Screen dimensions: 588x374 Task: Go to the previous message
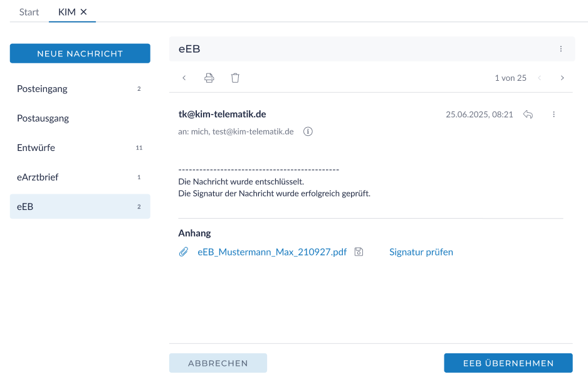tap(539, 78)
